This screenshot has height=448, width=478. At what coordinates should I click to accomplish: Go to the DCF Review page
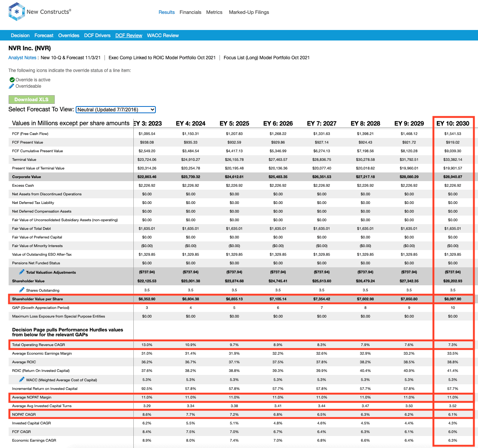[x=129, y=36]
